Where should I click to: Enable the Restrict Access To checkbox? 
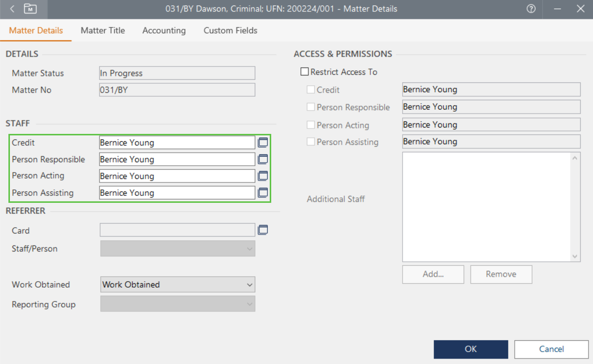click(x=304, y=72)
